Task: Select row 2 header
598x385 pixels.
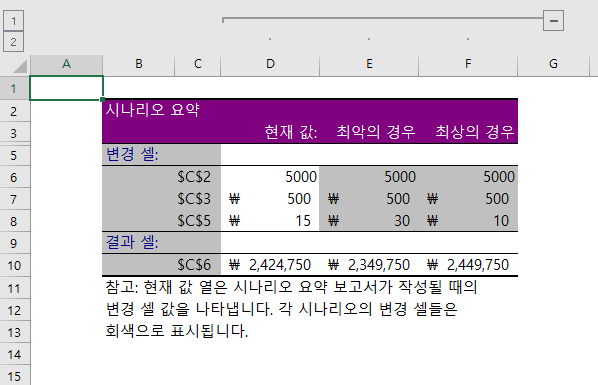Action: [14, 111]
